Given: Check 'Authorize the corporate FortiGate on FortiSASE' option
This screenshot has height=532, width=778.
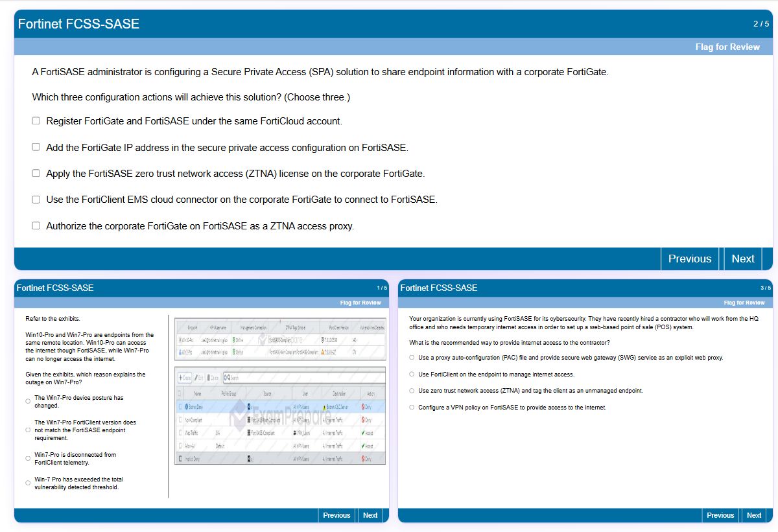Looking at the screenshot, I should (36, 226).
